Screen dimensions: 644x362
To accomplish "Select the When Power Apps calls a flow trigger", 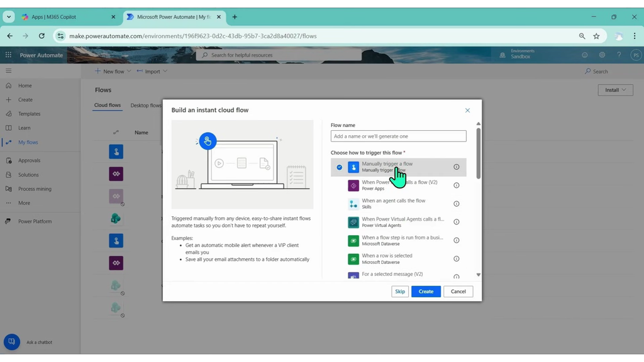I will (x=398, y=185).
